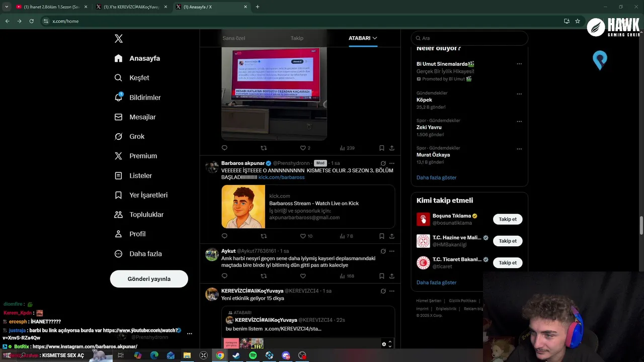Viewport: 644px width, 362px height.
Task: Switch to X'te KEREVİZCİ browser tab
Action: pos(131,7)
